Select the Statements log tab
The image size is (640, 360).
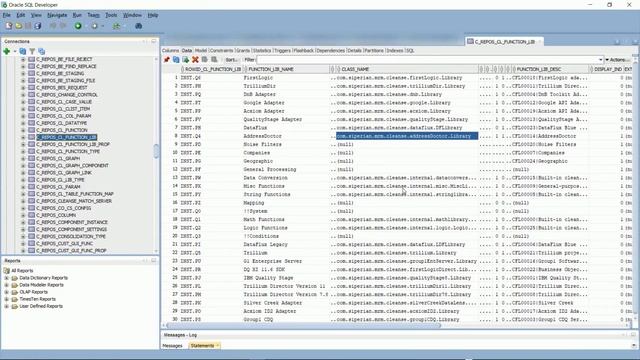pyautogui.click(x=203, y=346)
